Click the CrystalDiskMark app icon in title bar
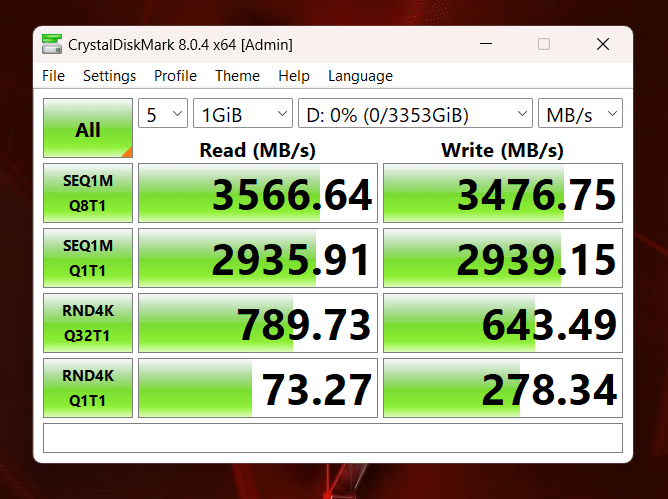Screen dimensions: 668x499 tap(52, 45)
